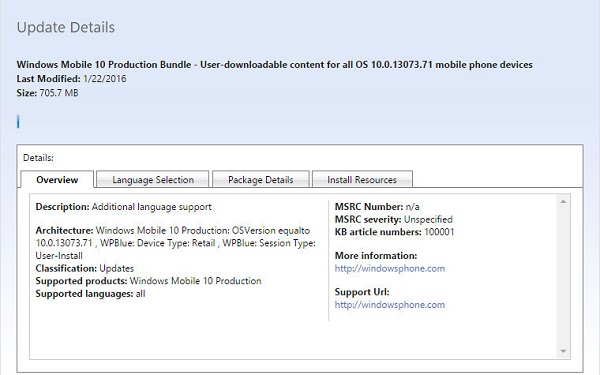Open the Package Details tab
Viewport: 600px width, 375px height.
(261, 179)
